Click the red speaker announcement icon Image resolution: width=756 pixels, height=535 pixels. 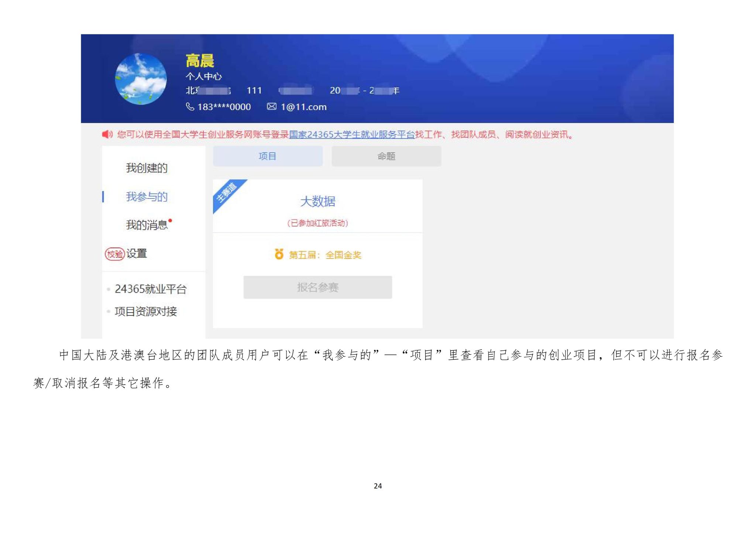107,134
